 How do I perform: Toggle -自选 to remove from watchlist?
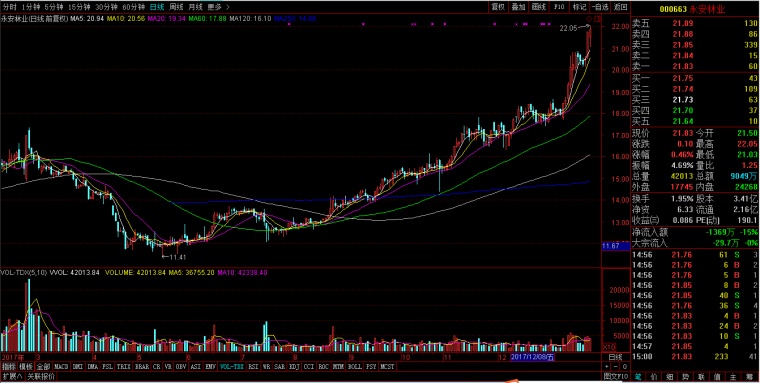(x=600, y=7)
